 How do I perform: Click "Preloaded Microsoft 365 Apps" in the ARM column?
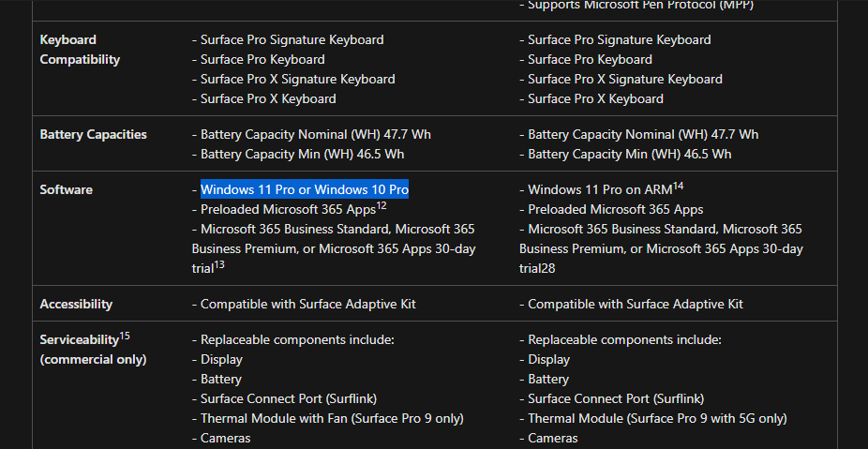click(615, 210)
